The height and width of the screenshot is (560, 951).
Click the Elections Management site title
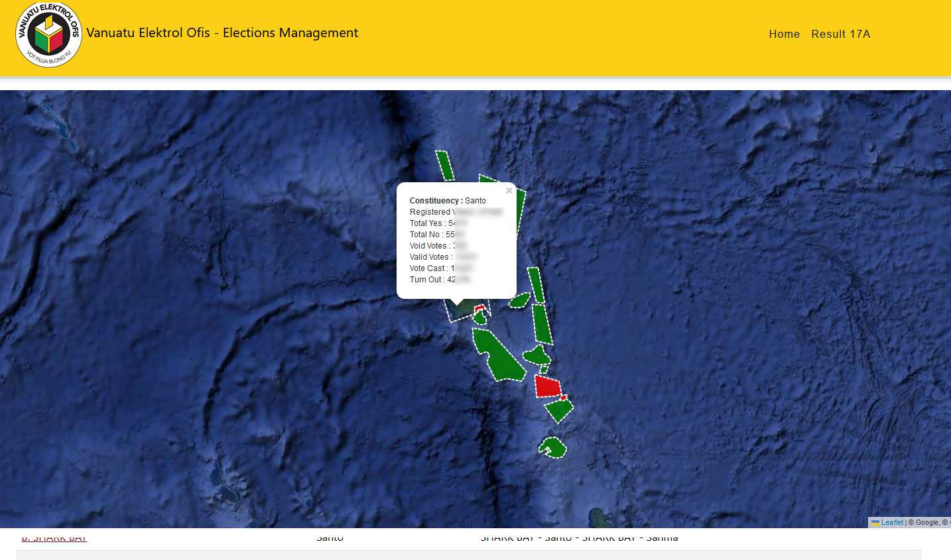(x=222, y=33)
